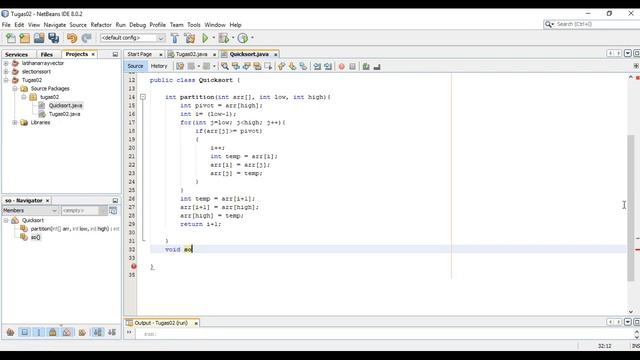Collapse the Tugas02 project node
Screen dimensions: 640x360
coord(6,80)
